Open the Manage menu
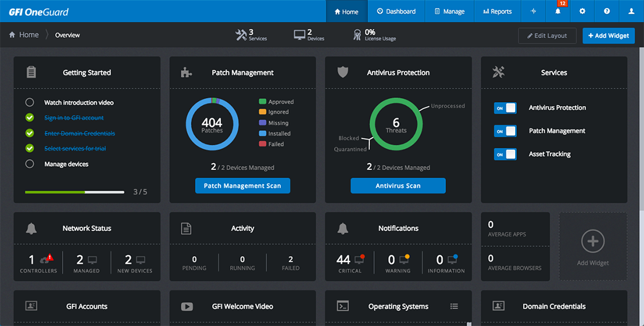644x326 pixels. click(449, 11)
